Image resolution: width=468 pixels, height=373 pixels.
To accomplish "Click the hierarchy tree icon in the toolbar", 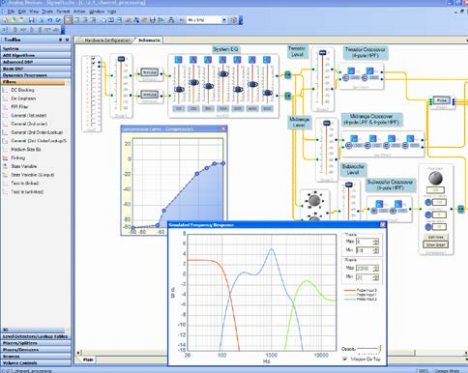I will [x=171, y=20].
